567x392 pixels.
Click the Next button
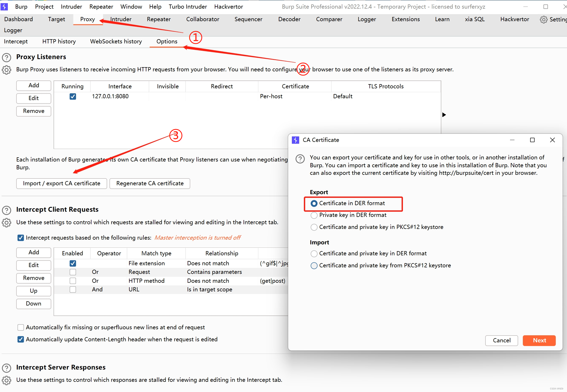539,341
